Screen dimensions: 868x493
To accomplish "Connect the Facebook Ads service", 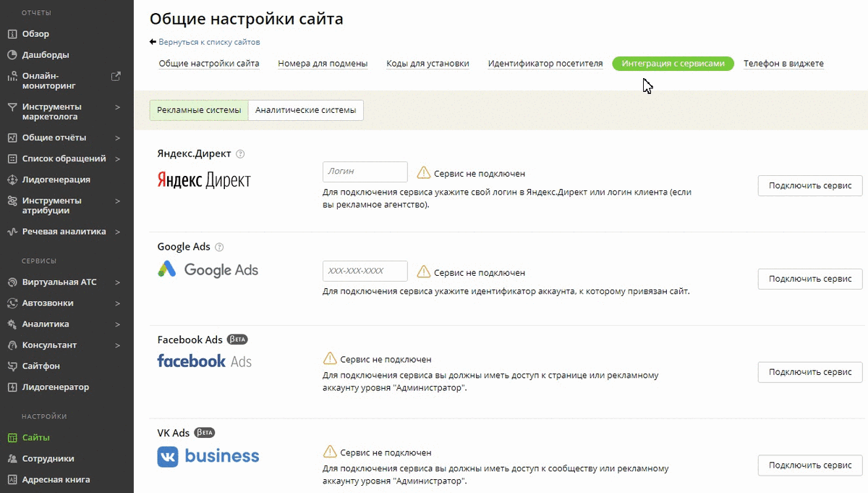I will [x=810, y=372].
